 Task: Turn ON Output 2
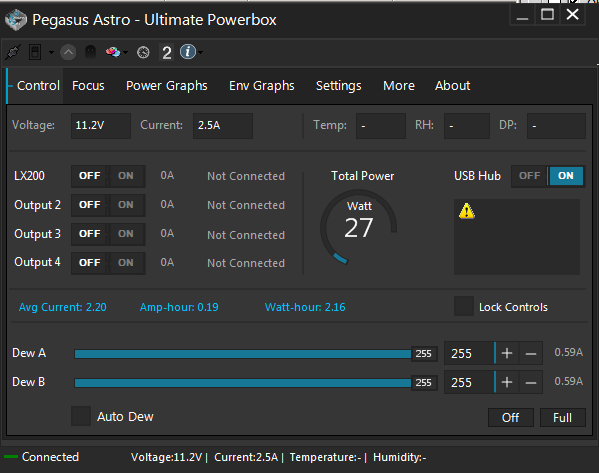coord(126,205)
